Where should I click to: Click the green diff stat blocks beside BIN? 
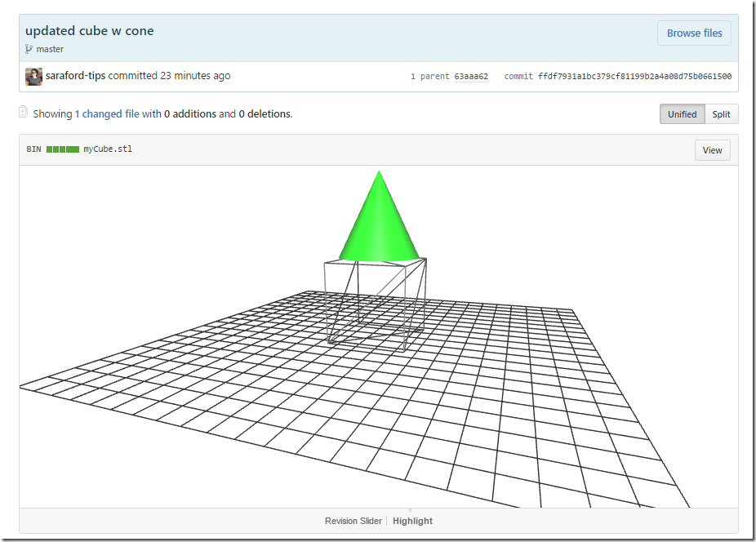[x=64, y=149]
